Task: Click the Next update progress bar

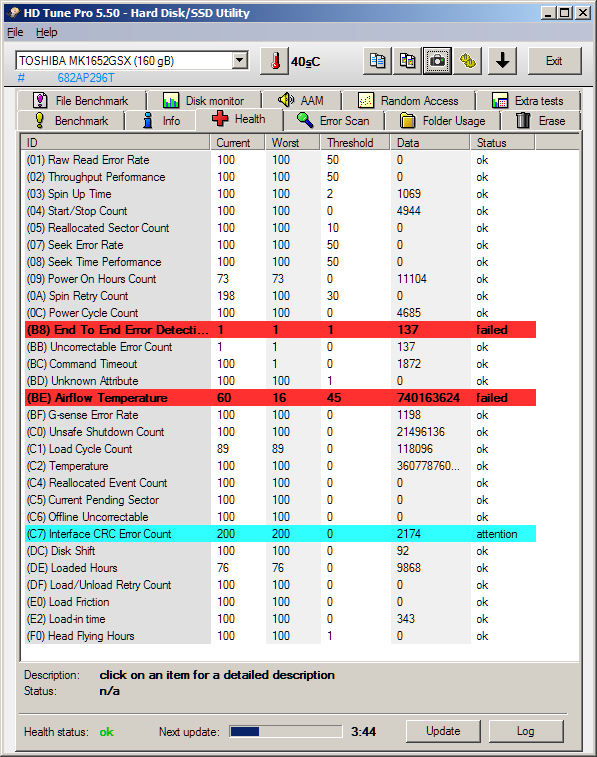Action: (x=286, y=731)
